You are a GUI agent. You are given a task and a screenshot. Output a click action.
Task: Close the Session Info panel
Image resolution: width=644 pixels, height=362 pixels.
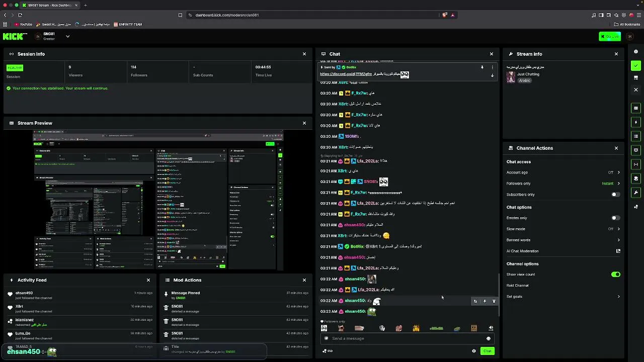point(304,54)
